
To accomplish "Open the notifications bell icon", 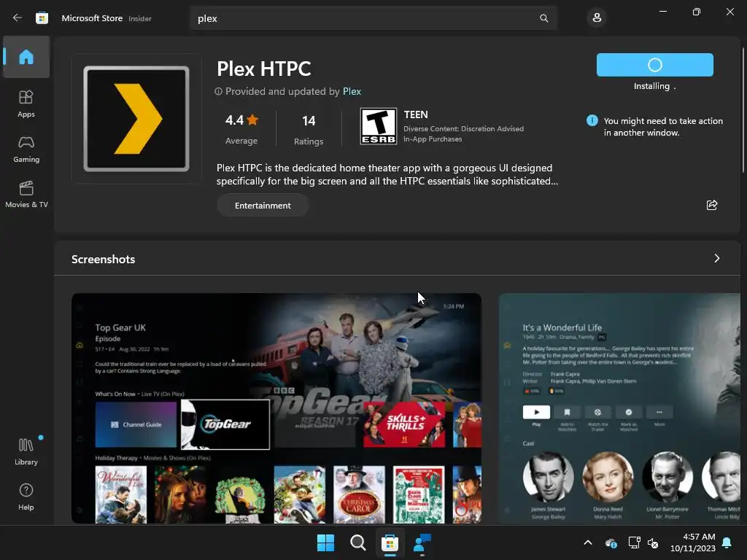I will coord(727,542).
